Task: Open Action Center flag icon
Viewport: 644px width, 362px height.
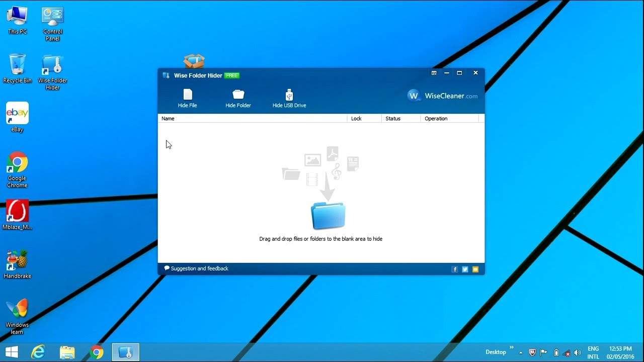Action: pyautogui.click(x=544, y=352)
